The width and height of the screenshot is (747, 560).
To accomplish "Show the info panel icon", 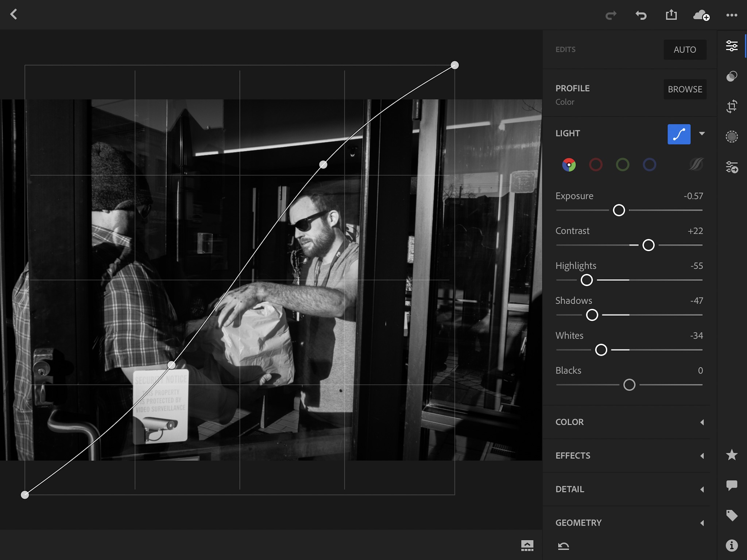I will click(x=732, y=545).
